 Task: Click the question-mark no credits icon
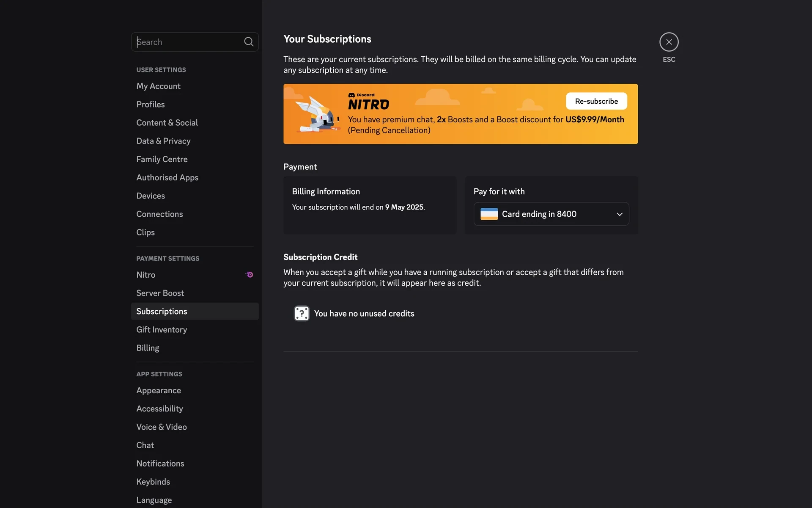(302, 313)
